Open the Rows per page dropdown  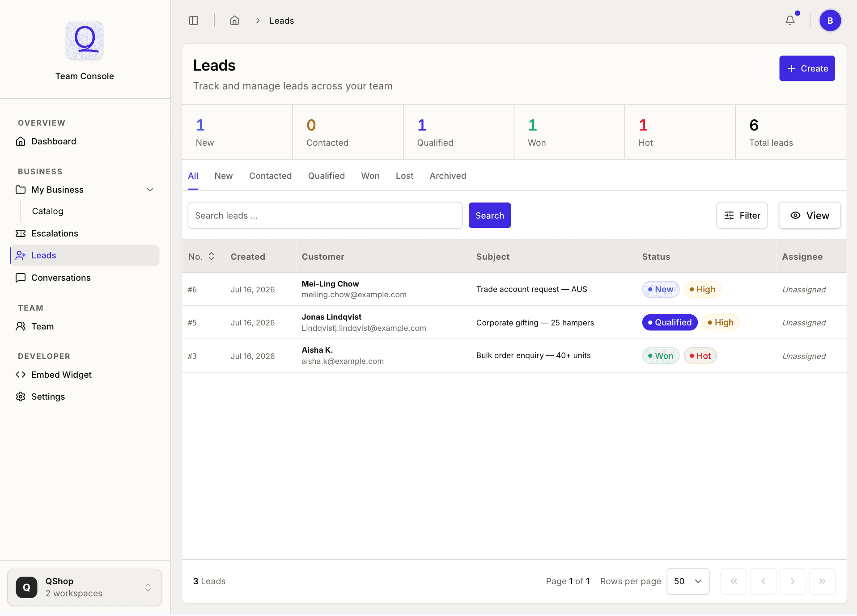click(x=687, y=581)
